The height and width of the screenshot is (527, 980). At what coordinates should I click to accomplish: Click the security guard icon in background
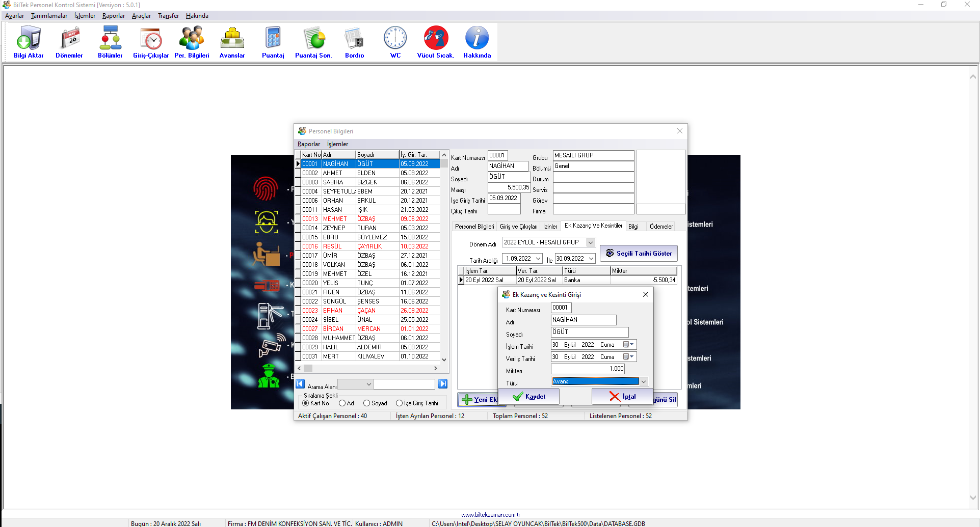269,376
